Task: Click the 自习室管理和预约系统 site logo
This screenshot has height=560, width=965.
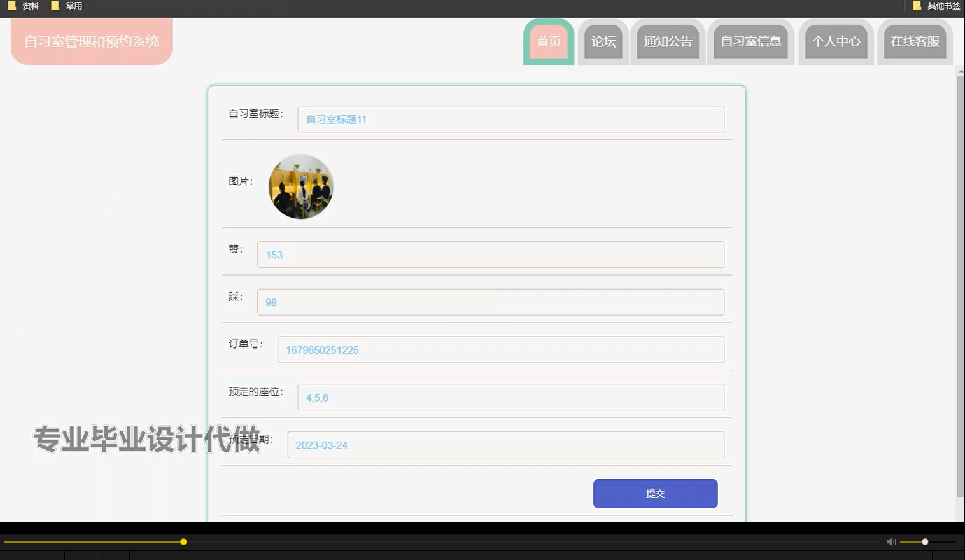Action: tap(91, 41)
